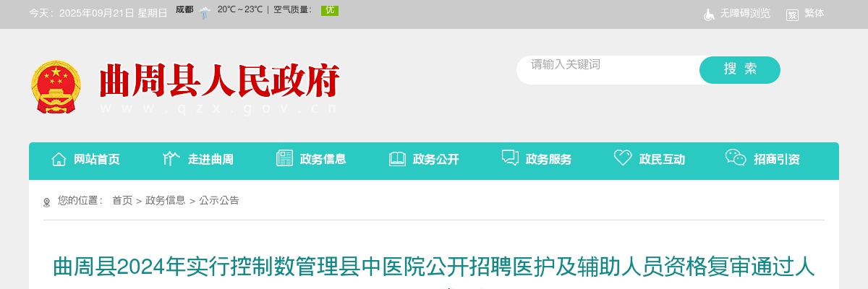Click the open book icon for 政务公开
Screen dimensions: 868x289
click(x=397, y=159)
